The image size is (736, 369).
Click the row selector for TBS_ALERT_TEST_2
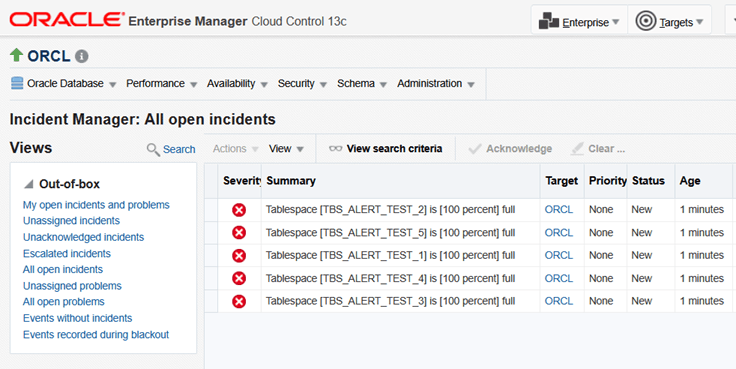[211, 209]
